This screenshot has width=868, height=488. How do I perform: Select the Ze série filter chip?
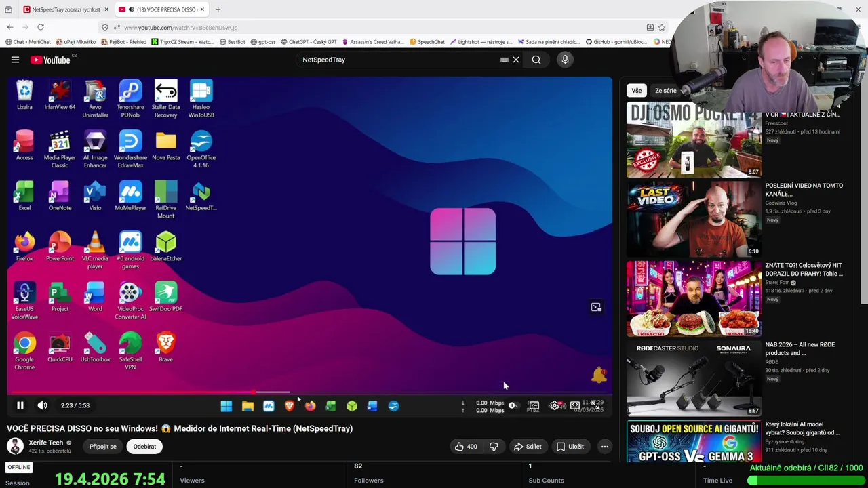[x=666, y=90]
